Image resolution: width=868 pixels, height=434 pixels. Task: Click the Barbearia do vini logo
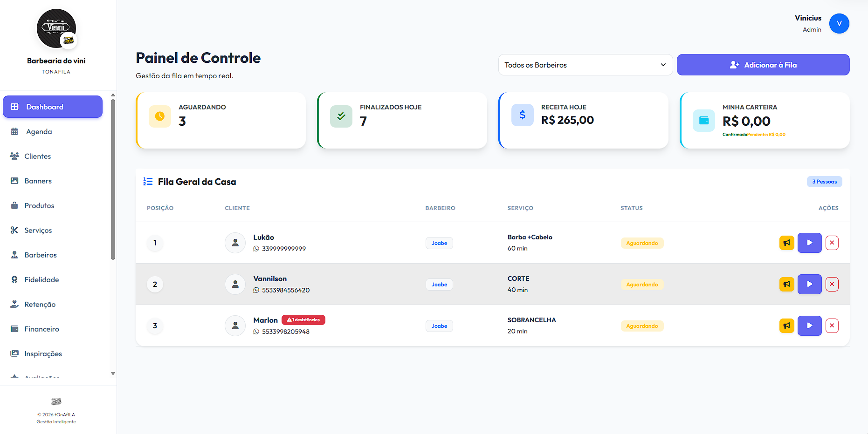pos(56,29)
